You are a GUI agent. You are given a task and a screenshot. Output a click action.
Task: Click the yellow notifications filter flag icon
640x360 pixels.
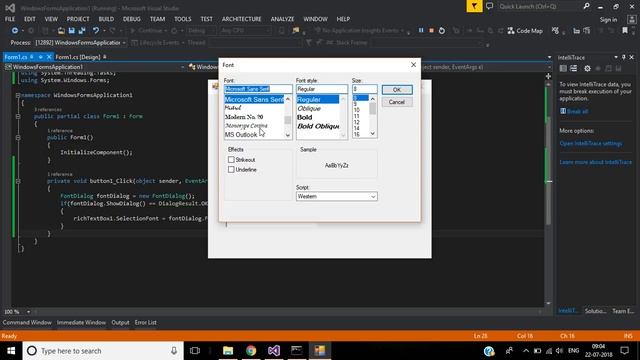pos(474,6)
